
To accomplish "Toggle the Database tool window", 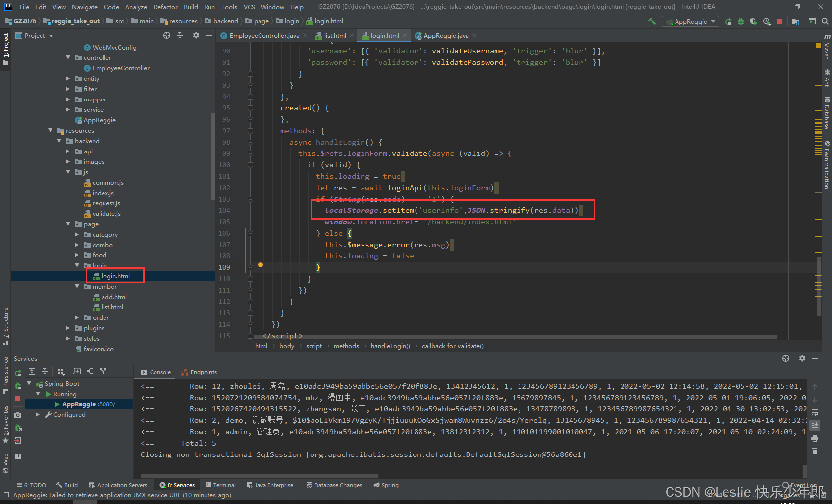I will click(827, 113).
